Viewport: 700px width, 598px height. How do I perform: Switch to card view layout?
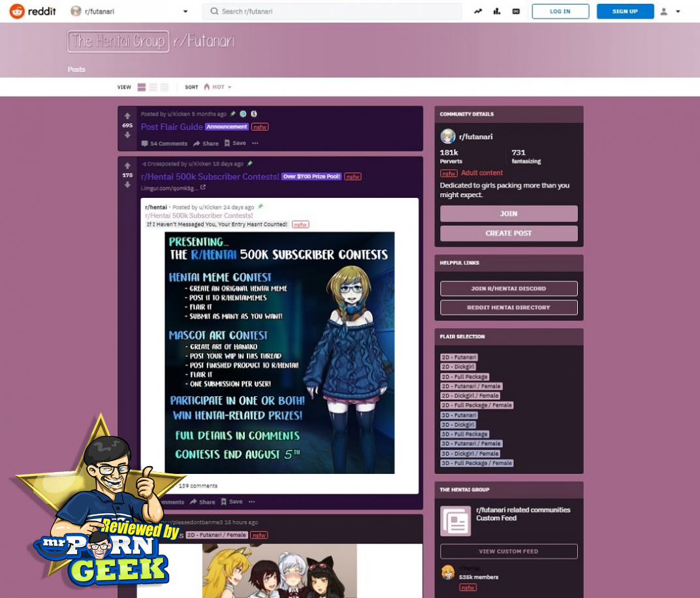[x=142, y=87]
